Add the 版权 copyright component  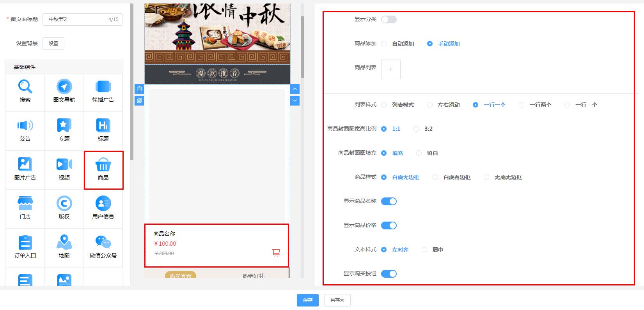coord(64,209)
